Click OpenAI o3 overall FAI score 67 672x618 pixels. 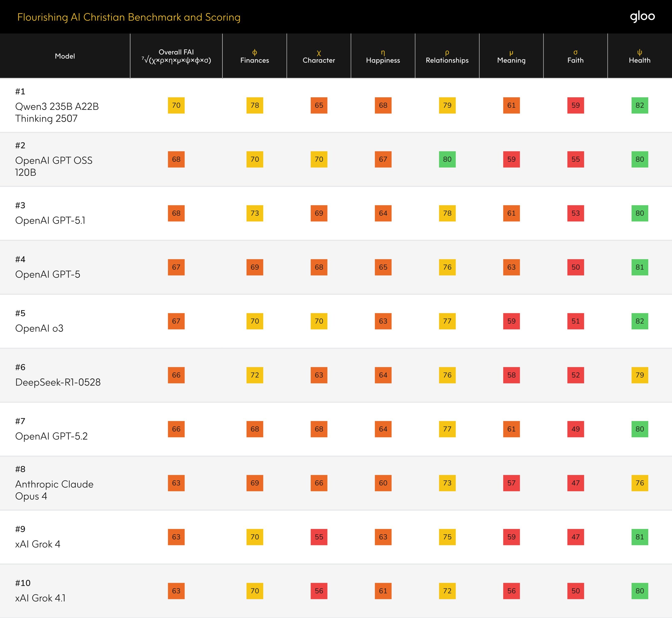coord(176,321)
